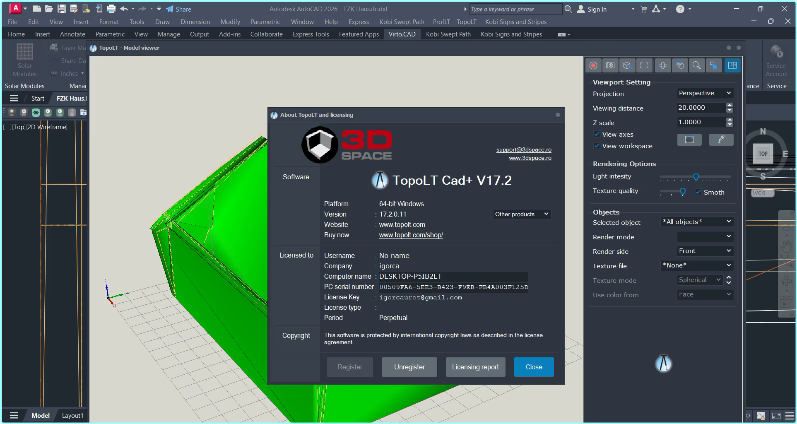Open the Draw menu
797x424 pixels.
coord(162,22)
